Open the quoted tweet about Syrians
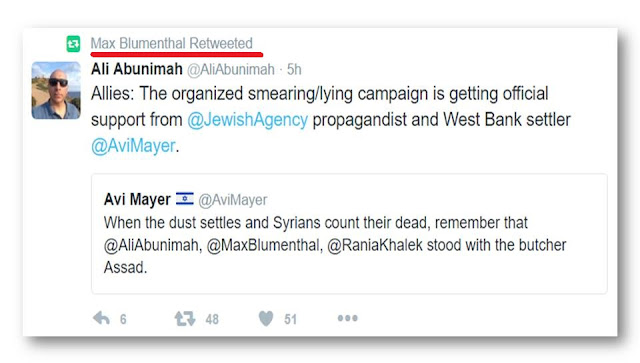Image resolution: width=640 pixels, height=363 pixels. 349,234
